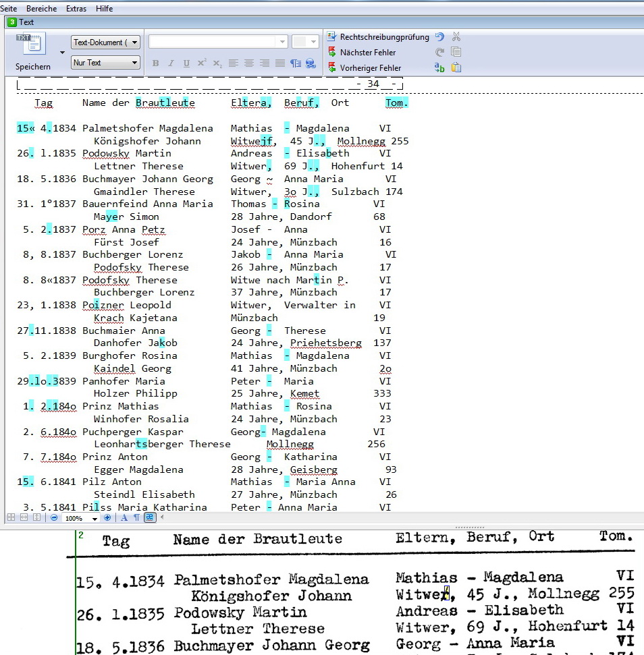Screen dimensions: 644x655
Task: Toggle display of non-printing pilcrow characters
Action: tap(136, 517)
